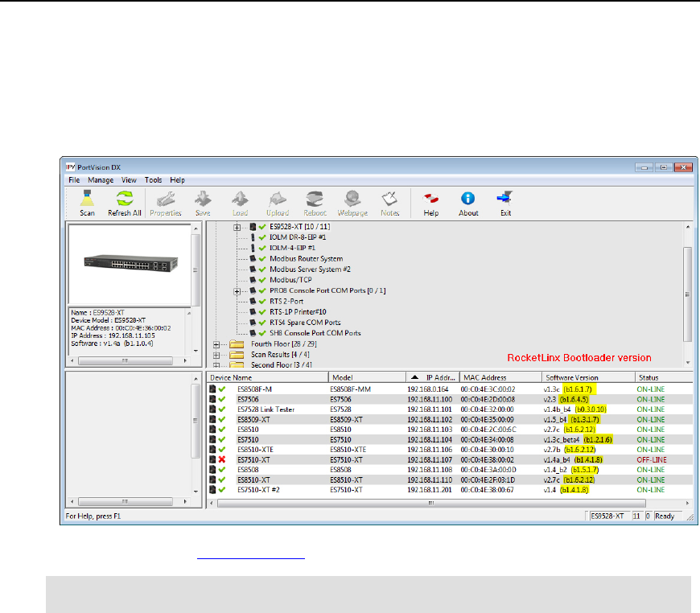Image resolution: width=700 pixels, height=613 pixels.
Task: Click the OFF-LINE status cell
Action: click(652, 459)
